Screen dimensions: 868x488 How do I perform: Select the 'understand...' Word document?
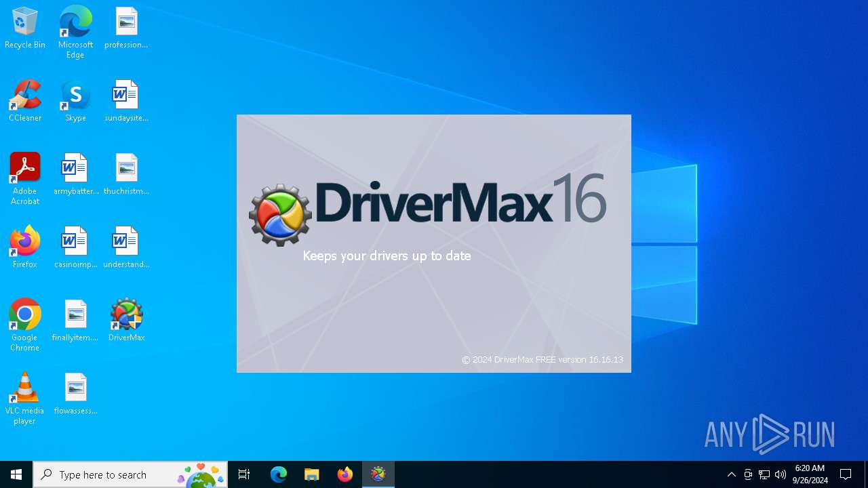click(x=126, y=248)
